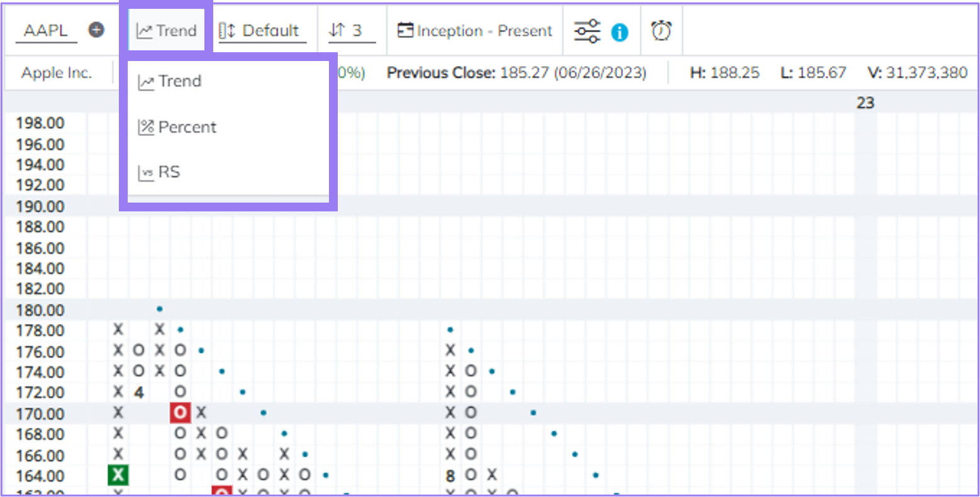Click the V: 31,373,380 volume value
980x497 pixels.
(917, 73)
